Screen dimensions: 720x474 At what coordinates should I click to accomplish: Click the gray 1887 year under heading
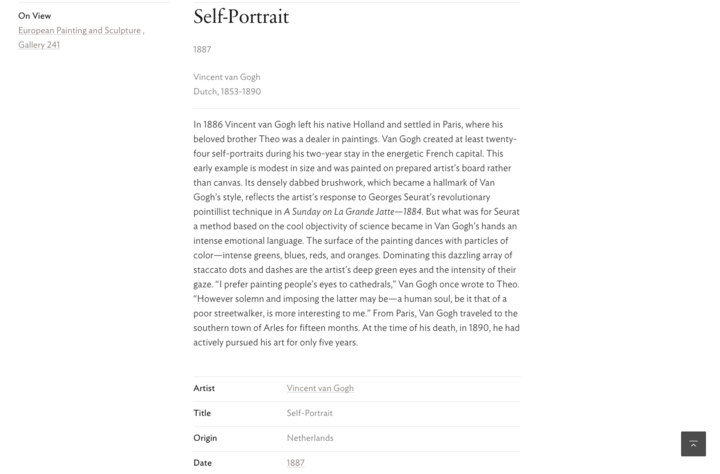pos(202,50)
